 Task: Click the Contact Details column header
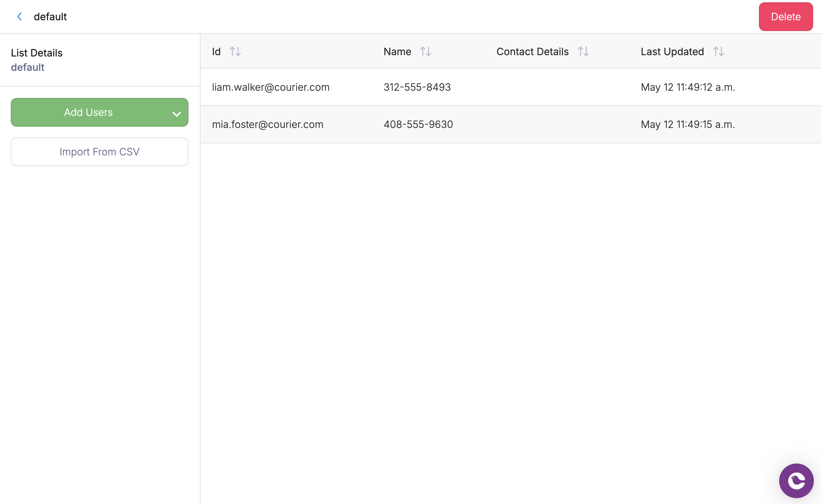pos(533,52)
